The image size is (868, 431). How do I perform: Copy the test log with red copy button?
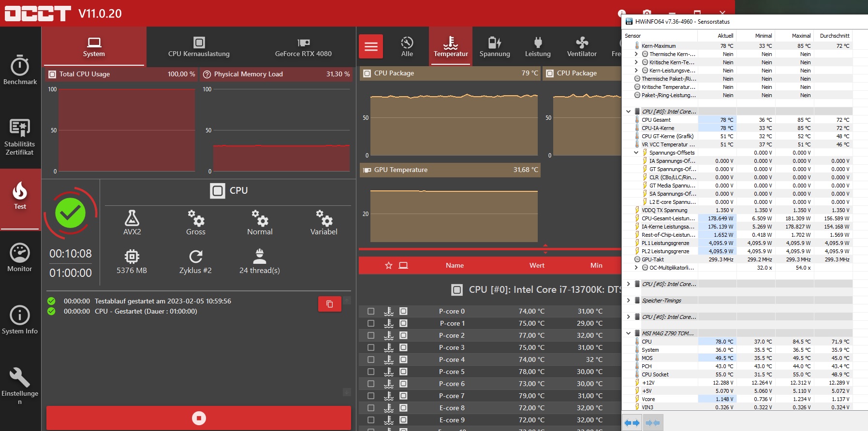point(330,304)
